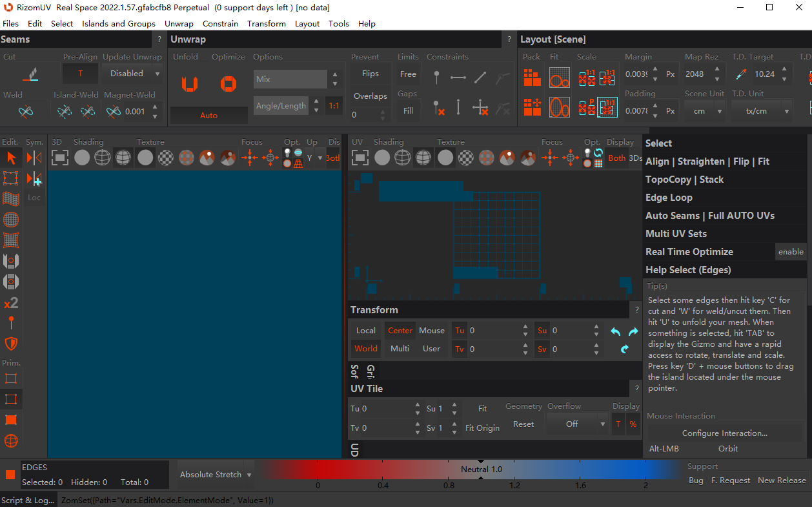
Task: Open the Files menu
Action: coord(11,23)
